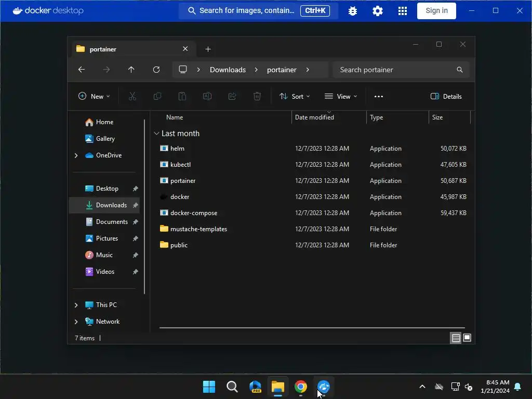The width and height of the screenshot is (532, 399).
Task: Expand chevron after the monitor icon in address bar
Action: pos(198,70)
